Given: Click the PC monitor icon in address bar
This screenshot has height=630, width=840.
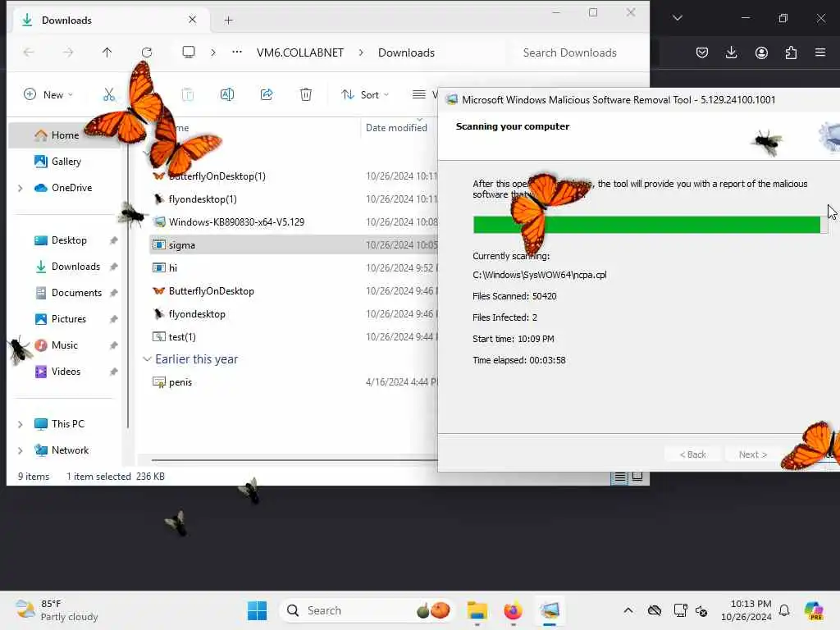Looking at the screenshot, I should coord(189,52).
